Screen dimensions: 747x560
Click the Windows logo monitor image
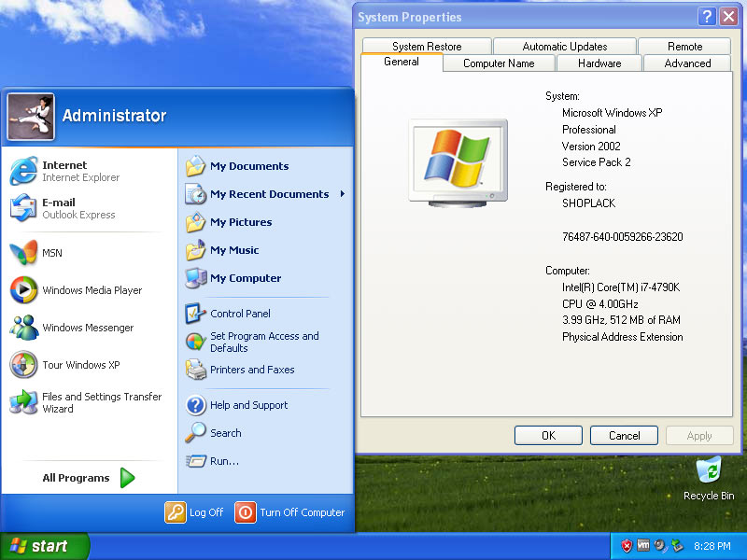(458, 162)
